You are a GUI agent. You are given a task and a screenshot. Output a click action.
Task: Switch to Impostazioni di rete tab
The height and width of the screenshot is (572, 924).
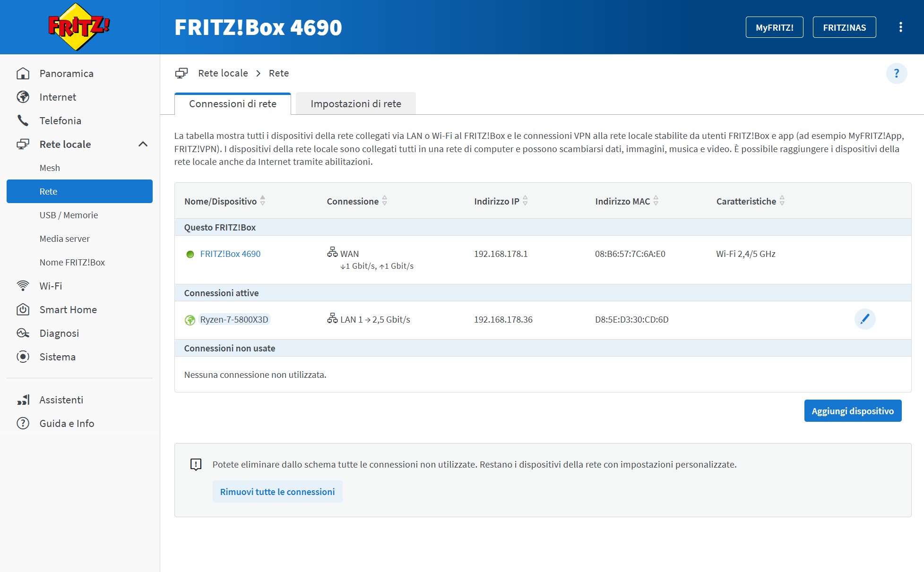click(356, 104)
